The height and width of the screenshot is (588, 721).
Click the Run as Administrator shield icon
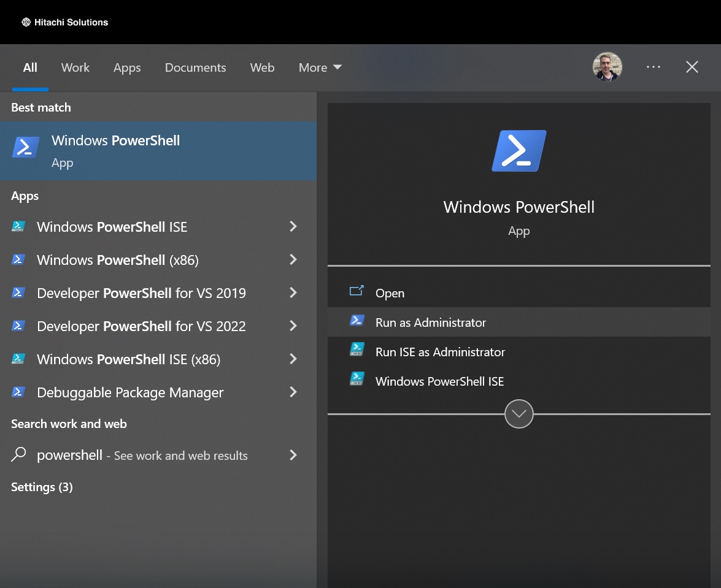pyautogui.click(x=357, y=320)
